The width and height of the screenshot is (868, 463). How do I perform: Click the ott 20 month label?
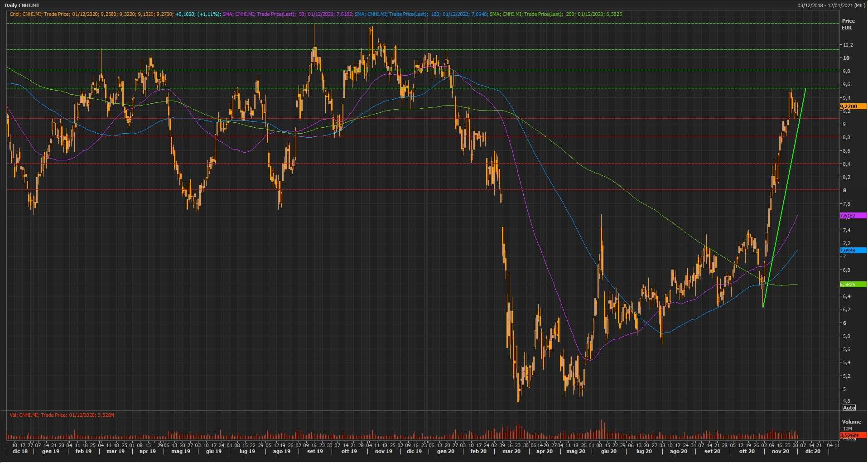click(747, 452)
